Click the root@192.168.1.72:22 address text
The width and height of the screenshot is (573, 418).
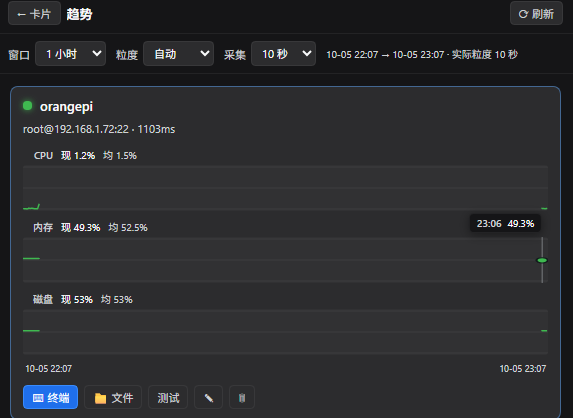[x=76, y=129]
